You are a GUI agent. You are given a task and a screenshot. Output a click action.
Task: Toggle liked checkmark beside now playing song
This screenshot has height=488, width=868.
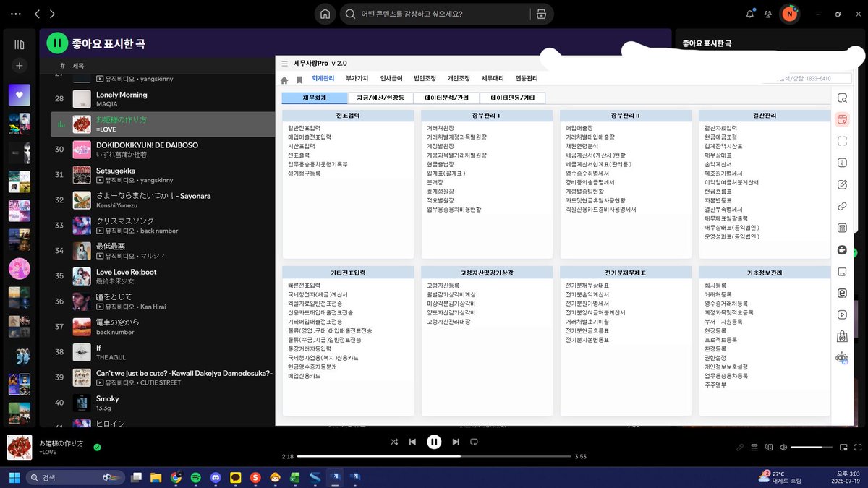click(x=97, y=448)
